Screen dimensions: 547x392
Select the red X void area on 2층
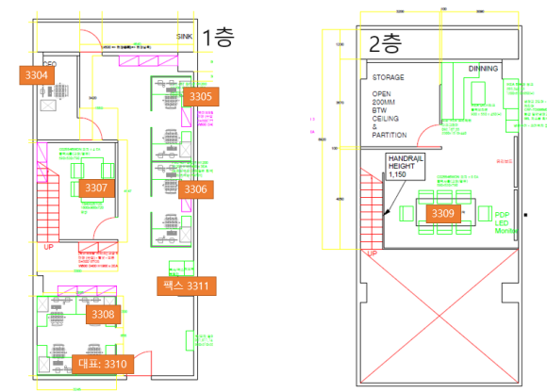click(439, 317)
